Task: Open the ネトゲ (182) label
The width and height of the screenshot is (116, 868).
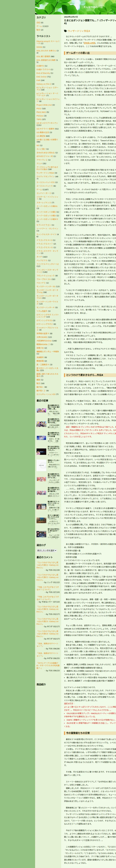Action: [x=39, y=257]
